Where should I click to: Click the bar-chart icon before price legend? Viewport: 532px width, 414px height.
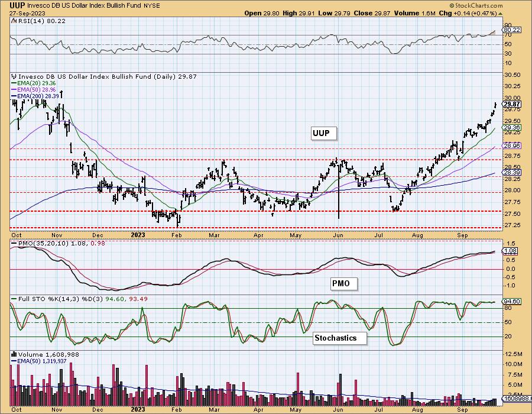pos(14,76)
